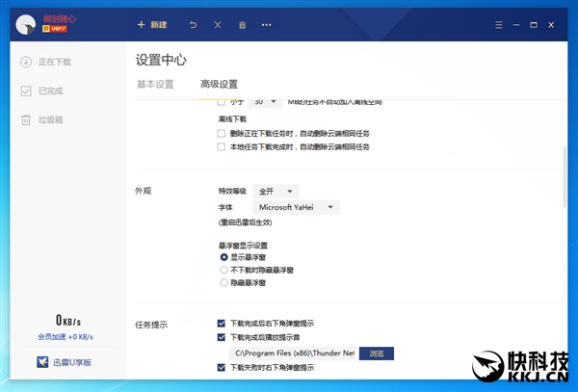Select the 不下载时隐藏悬浮窗 radio option
The image size is (578, 392).
223,270
